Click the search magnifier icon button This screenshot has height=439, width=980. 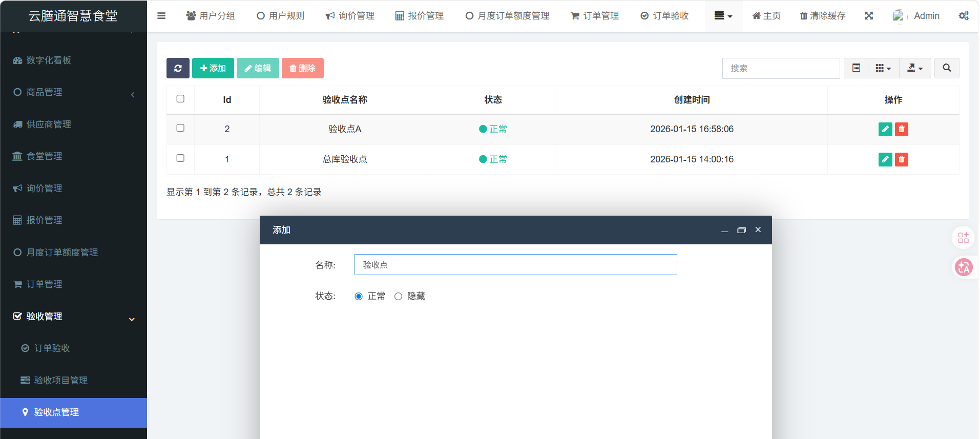[x=946, y=68]
